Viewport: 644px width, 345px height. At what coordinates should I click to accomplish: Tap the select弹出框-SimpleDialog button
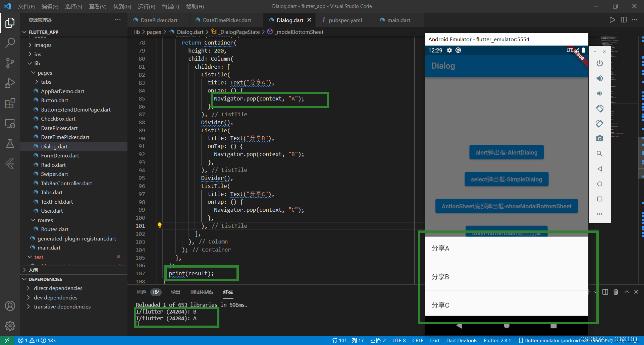(x=506, y=180)
